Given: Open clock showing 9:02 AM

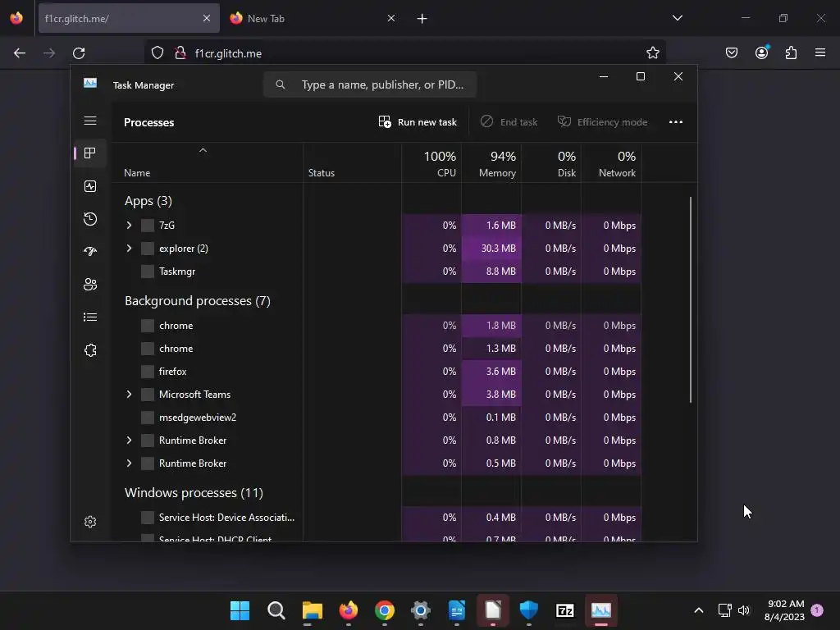Looking at the screenshot, I should (x=785, y=610).
